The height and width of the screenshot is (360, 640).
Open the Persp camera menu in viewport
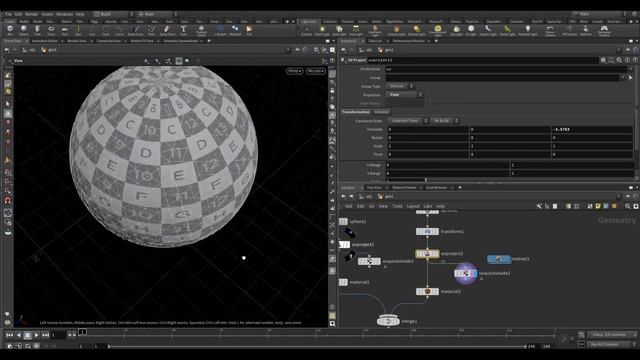(x=294, y=71)
